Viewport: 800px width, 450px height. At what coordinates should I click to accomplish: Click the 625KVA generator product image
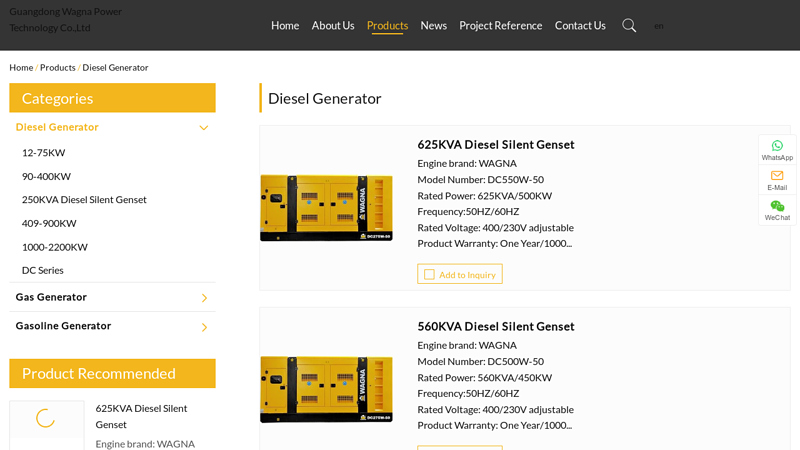tap(327, 208)
